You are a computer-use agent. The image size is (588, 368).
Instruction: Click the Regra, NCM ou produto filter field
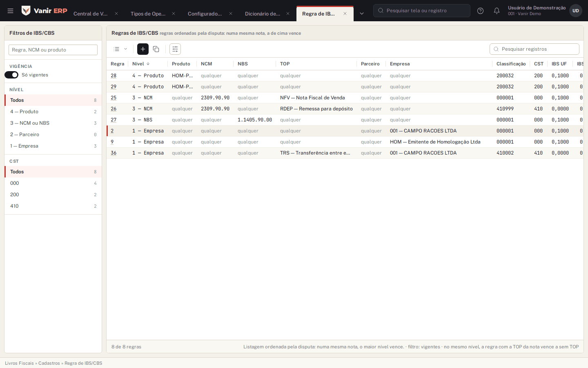point(53,50)
